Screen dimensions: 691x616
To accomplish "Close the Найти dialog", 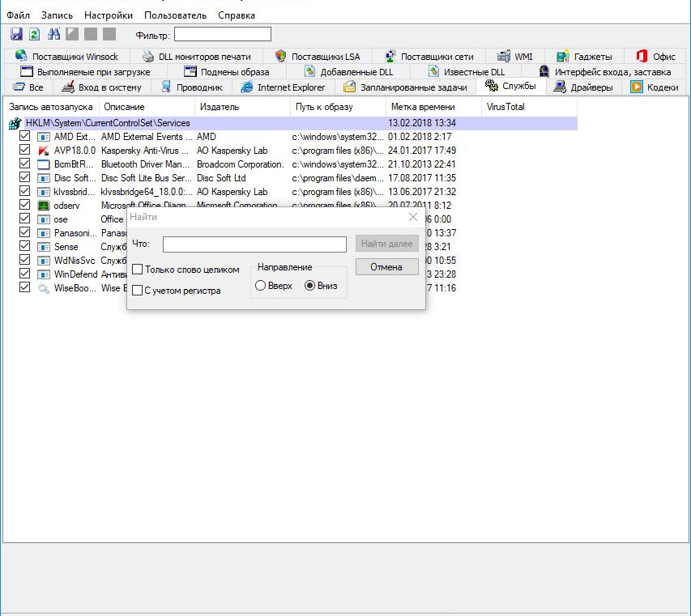I will point(413,217).
